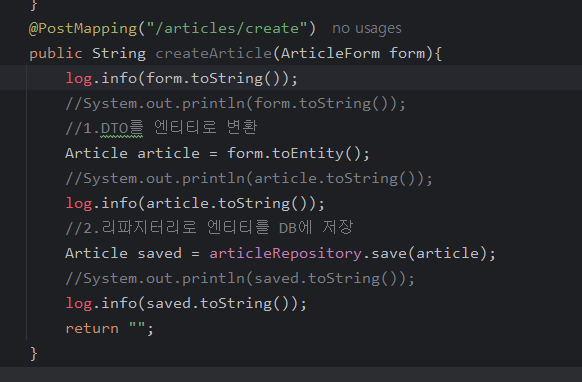Click the articleRepository field reference

[285, 254]
